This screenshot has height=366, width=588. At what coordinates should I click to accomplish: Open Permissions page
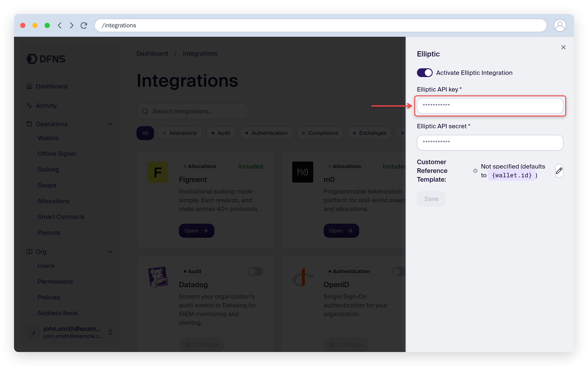point(55,282)
